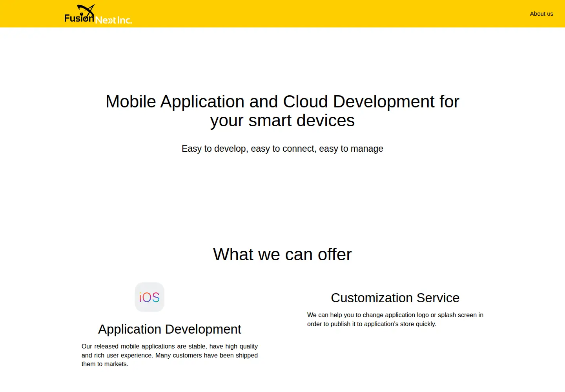
Task: Click the "Customization Service" heading
Action: coord(395,298)
